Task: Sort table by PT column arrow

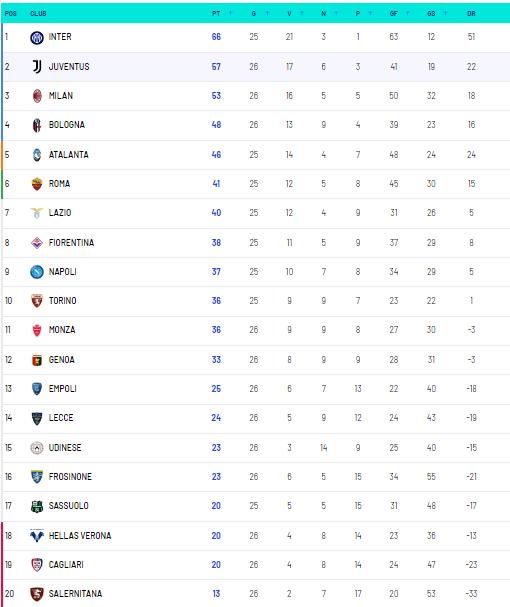Action: (x=230, y=13)
